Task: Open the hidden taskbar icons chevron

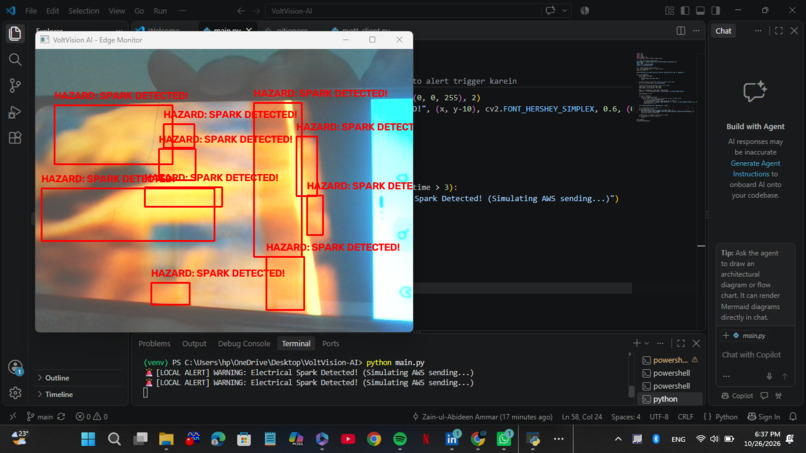Action: [618, 439]
